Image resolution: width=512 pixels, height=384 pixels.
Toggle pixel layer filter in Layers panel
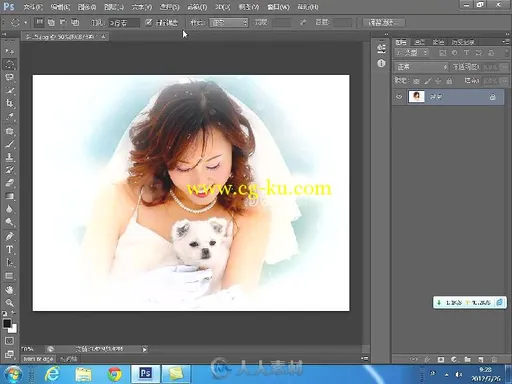pyautogui.click(x=442, y=53)
